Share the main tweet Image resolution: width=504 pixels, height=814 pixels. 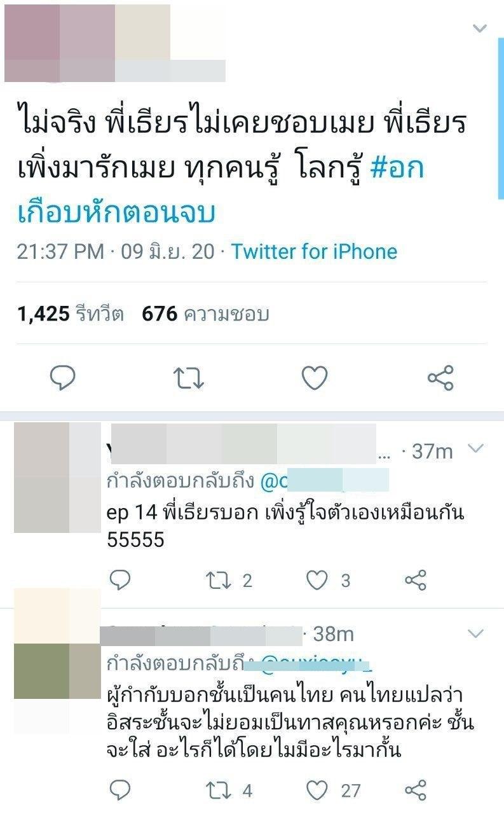tap(440, 378)
